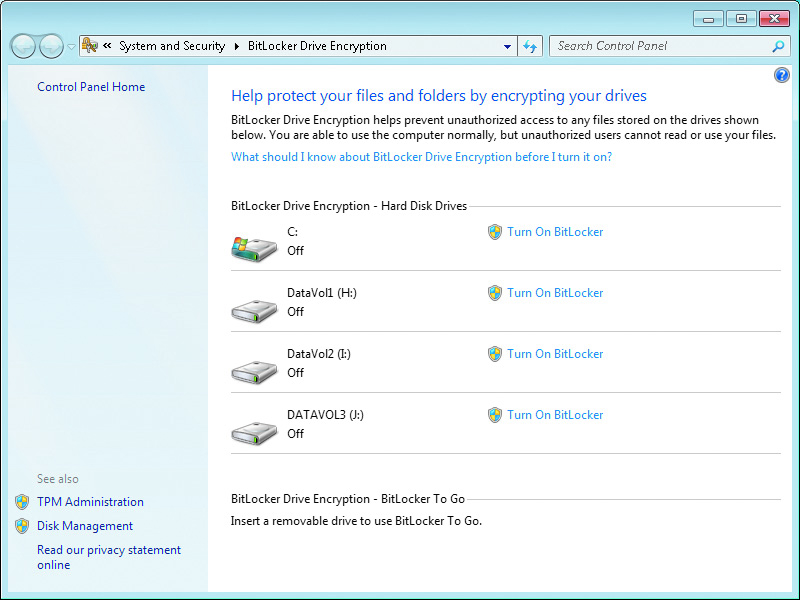Viewport: 800px width, 600px height.
Task: Show hidden breadcrumb levels via double chevron
Action: point(107,46)
